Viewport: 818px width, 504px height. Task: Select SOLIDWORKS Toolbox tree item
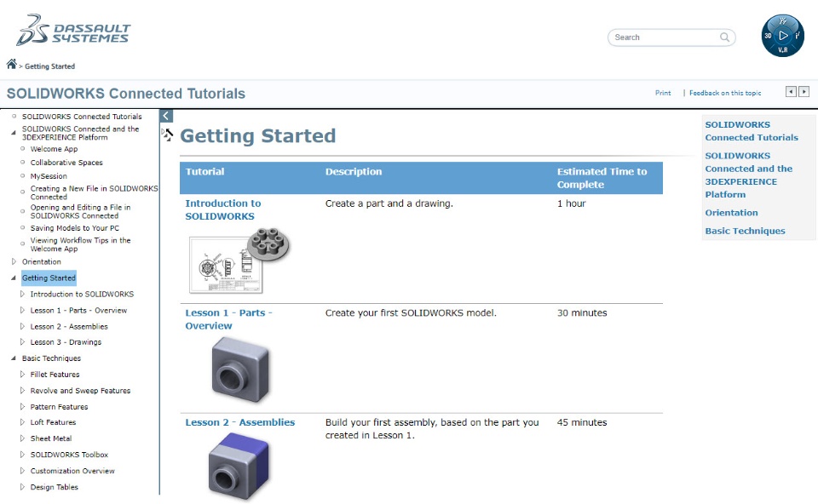point(69,455)
